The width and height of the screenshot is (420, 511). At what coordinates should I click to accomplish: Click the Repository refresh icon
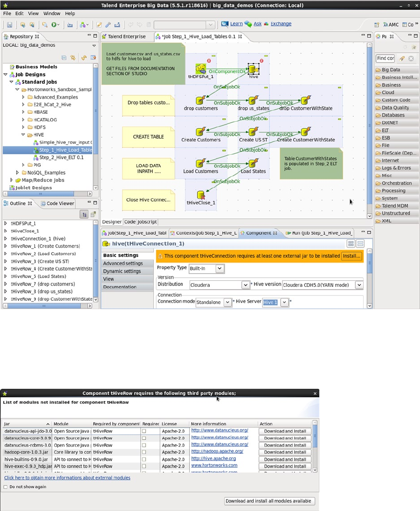pyautogui.click(x=84, y=58)
